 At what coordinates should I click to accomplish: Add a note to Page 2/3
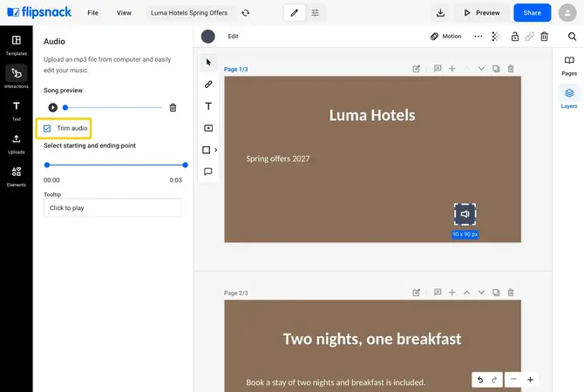pyautogui.click(x=438, y=293)
